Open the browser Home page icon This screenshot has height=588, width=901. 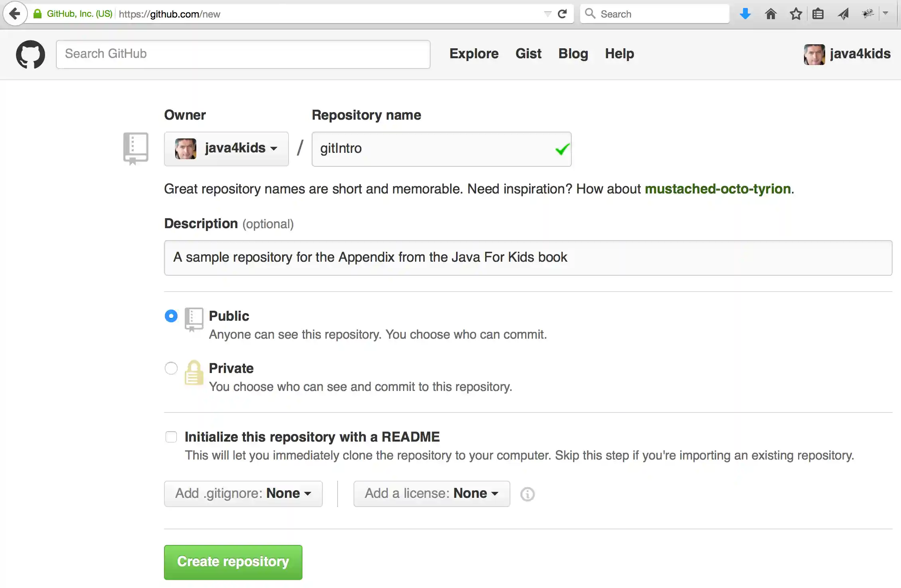771,14
